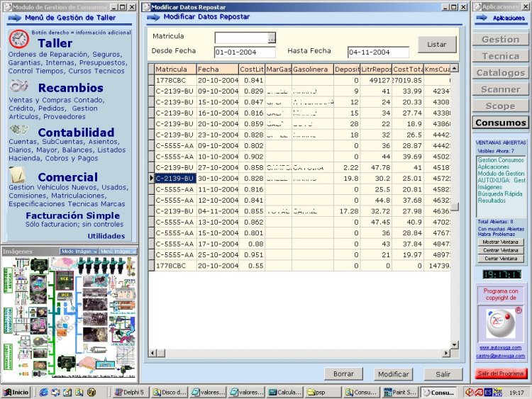
Task: Click horizontal scrollbar left arrow
Action: point(153,353)
